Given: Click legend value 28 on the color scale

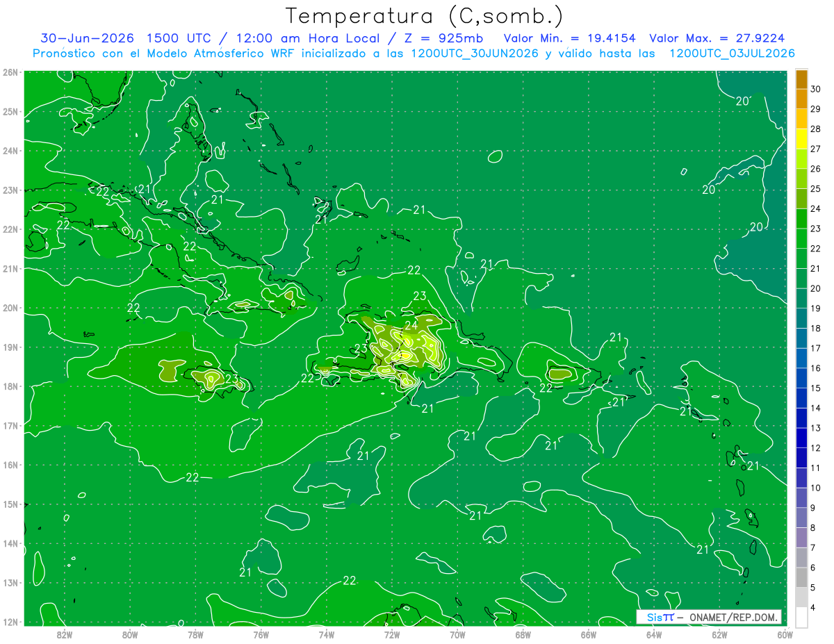Looking at the screenshot, I should coord(815,129).
